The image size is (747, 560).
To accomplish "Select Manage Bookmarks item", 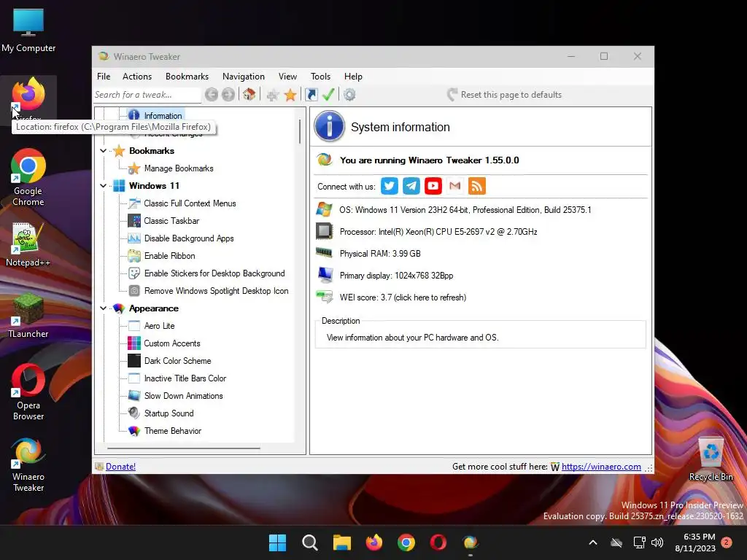I will [x=179, y=168].
